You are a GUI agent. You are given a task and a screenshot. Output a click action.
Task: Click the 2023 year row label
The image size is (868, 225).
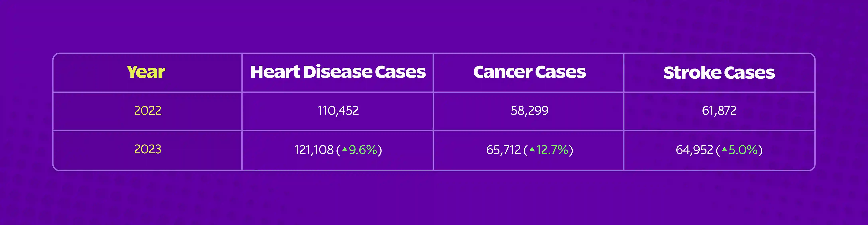pyautogui.click(x=148, y=149)
